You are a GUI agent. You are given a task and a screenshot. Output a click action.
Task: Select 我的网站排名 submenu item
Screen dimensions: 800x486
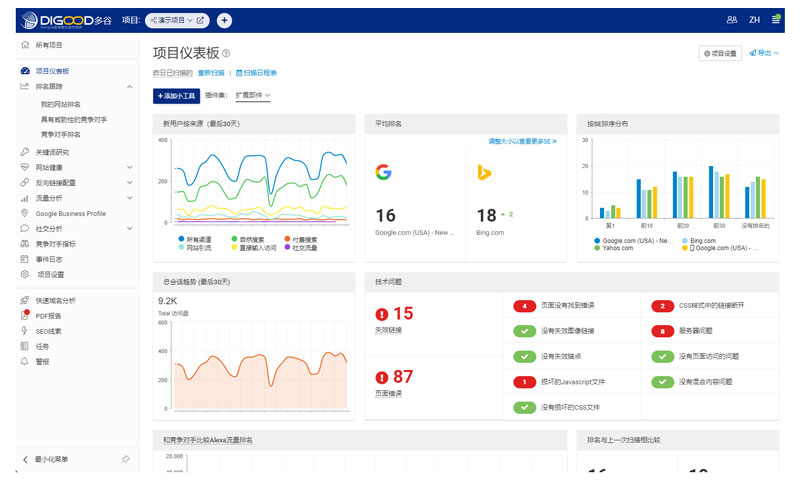[61, 104]
